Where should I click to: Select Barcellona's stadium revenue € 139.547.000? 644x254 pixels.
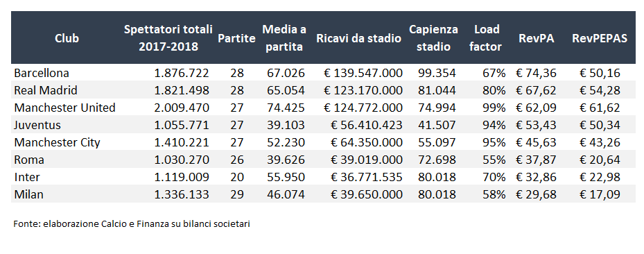pos(363,73)
